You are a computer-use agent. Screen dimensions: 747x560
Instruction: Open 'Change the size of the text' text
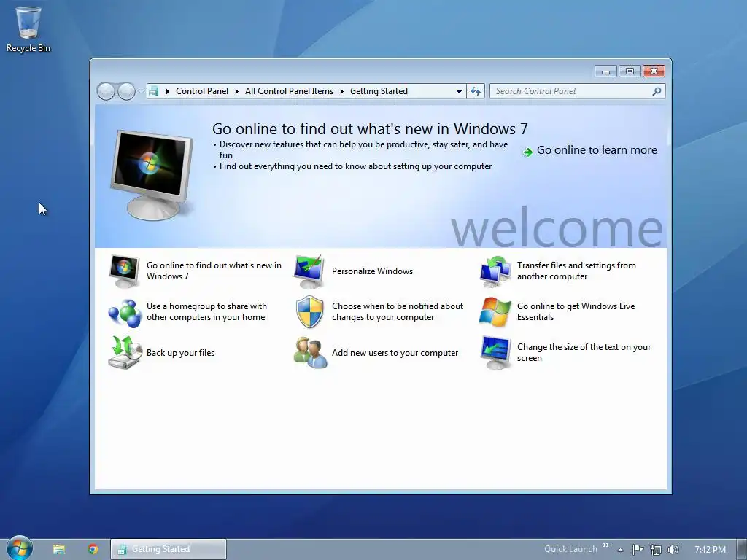click(584, 352)
